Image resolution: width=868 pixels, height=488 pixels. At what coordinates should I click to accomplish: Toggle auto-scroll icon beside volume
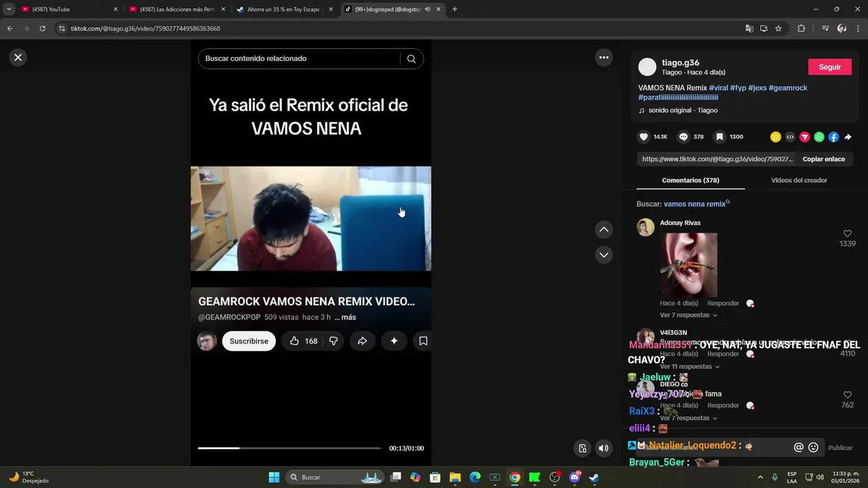583,448
